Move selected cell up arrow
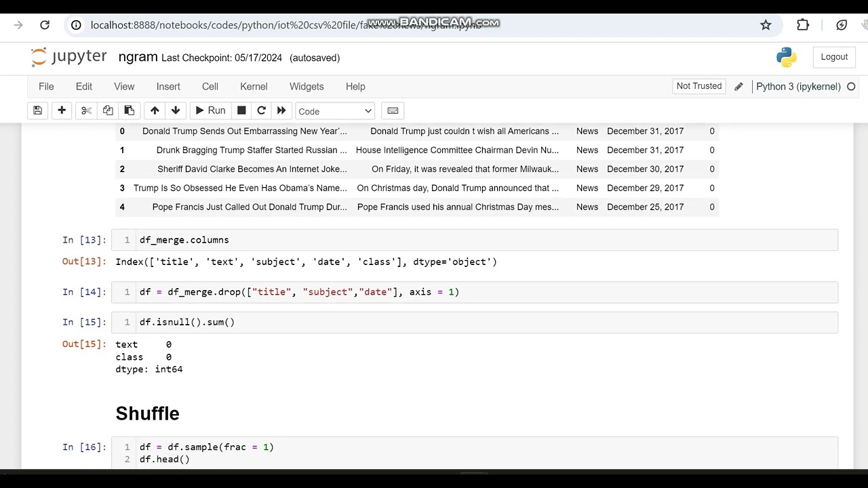The image size is (868, 488). [x=155, y=110]
